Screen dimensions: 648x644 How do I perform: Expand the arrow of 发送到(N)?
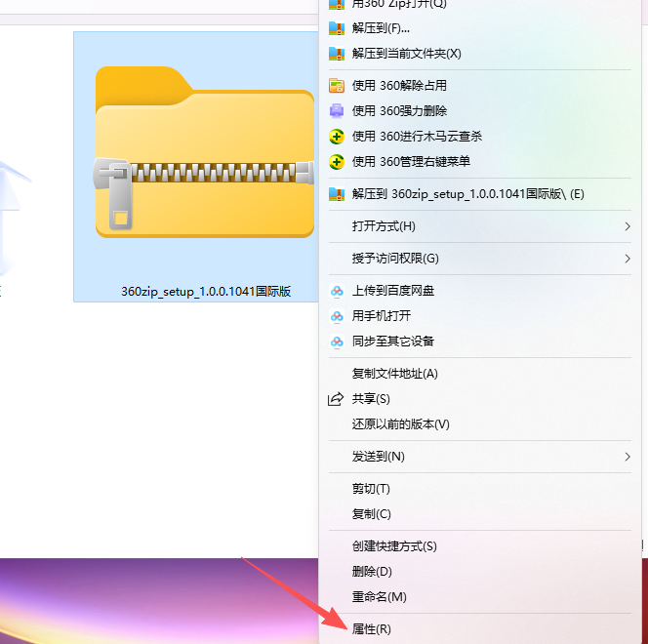pyautogui.click(x=628, y=457)
